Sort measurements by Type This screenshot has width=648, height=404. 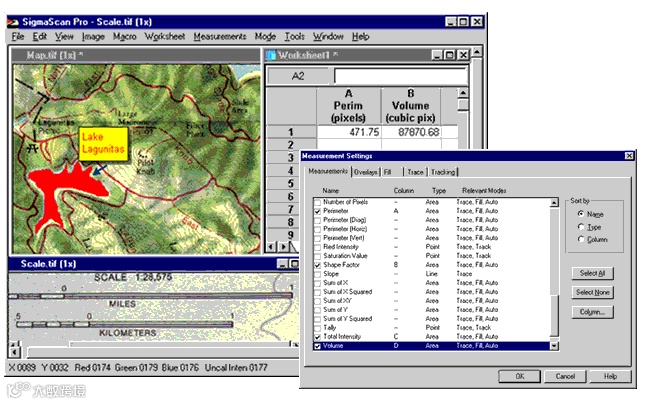pos(581,227)
